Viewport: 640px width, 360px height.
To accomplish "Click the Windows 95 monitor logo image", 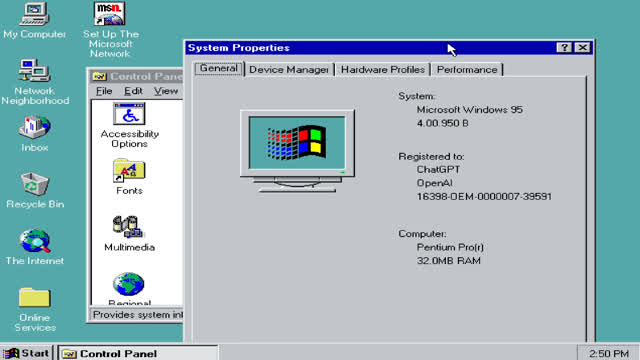I will pos(297,150).
